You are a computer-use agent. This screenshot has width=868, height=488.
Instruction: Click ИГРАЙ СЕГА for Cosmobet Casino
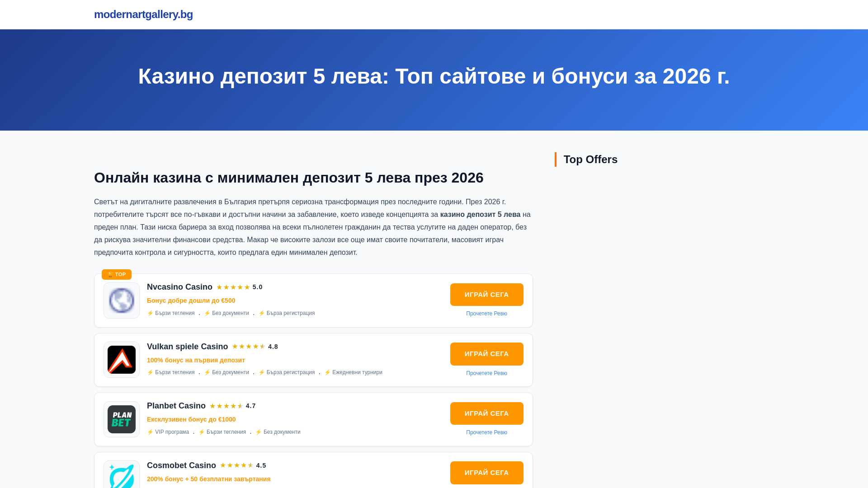[x=487, y=473]
